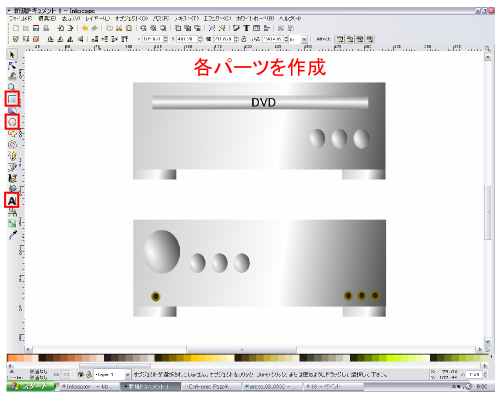This screenshot has width=500, height=400.
Task: Click the Height field spinner arrows
Action: pyautogui.click(x=286, y=39)
